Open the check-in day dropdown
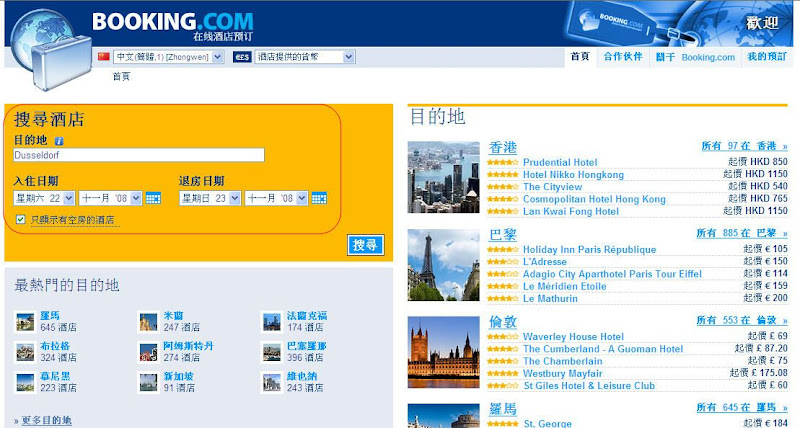The height and width of the screenshot is (428, 800). coord(44,198)
